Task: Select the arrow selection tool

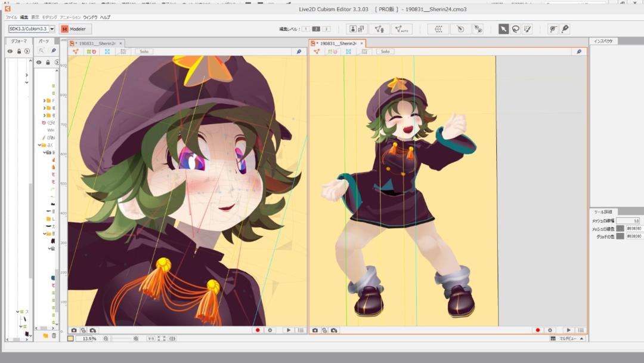Action: [503, 29]
